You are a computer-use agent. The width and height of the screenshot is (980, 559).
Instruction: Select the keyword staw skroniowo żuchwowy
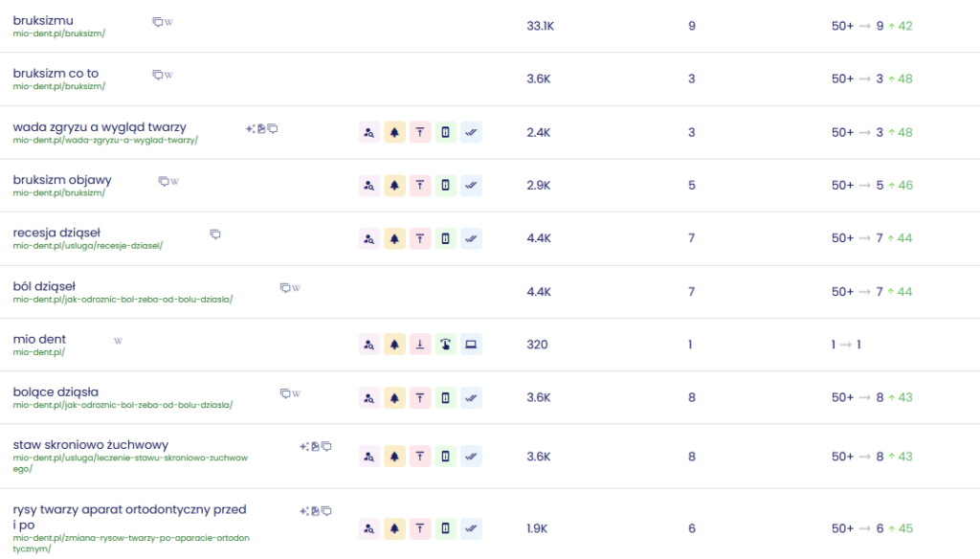(x=91, y=444)
